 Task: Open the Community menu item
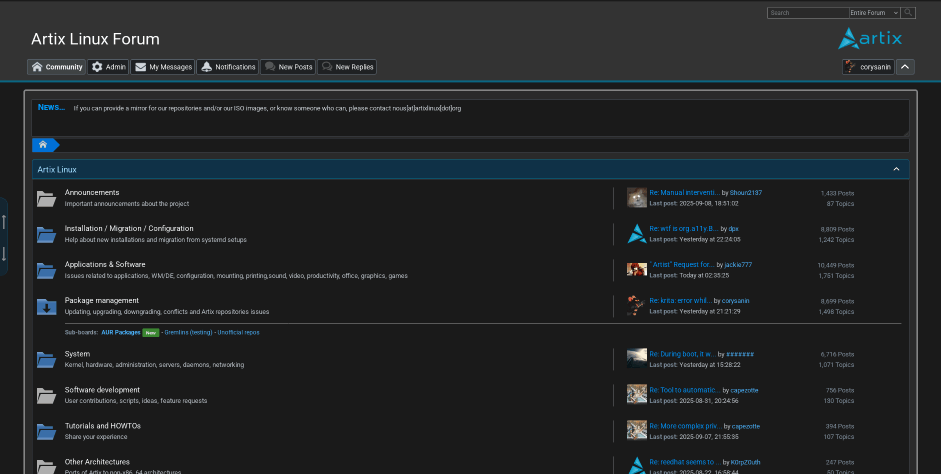click(56, 67)
